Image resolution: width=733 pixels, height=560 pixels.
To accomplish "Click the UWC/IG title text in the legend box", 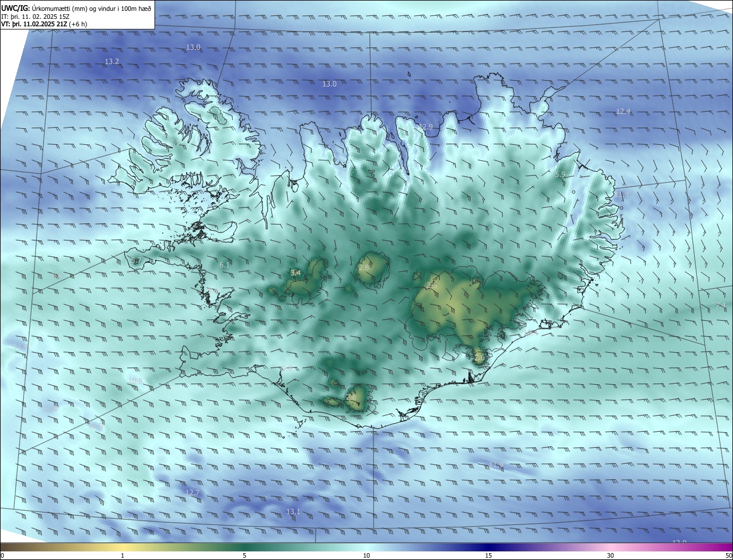I will pyautogui.click(x=15, y=8).
